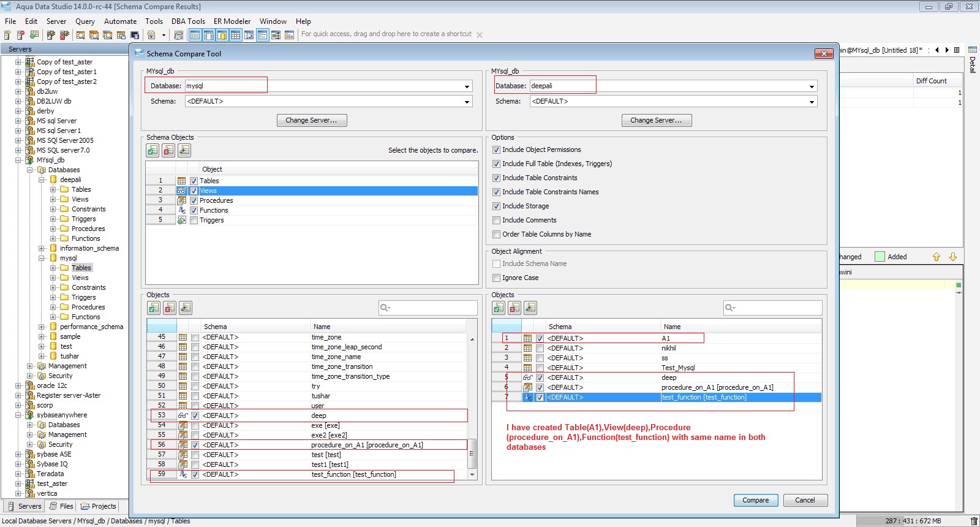Enable the Triggers object checkbox
Viewport: 980px width, 527px height.
tap(194, 220)
